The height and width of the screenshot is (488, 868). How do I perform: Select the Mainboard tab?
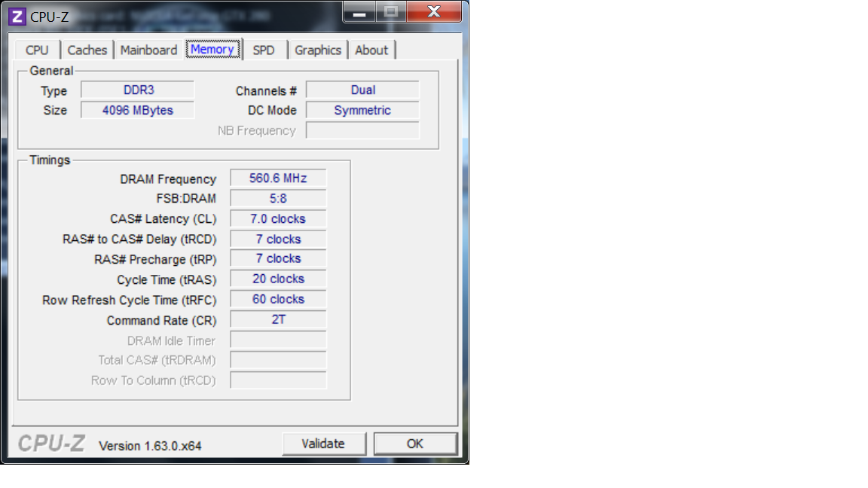148,50
